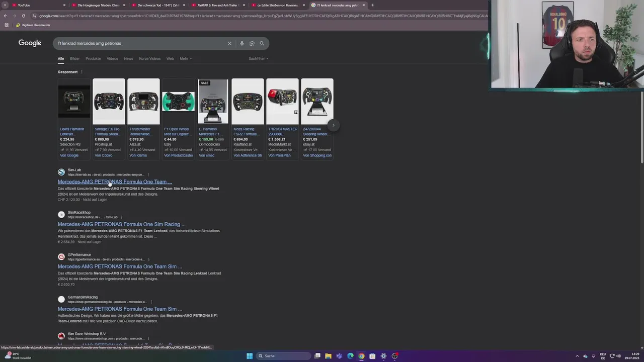This screenshot has width=644, height=362.
Task: Open the F1 Open Wheel Mod product
Action: tap(178, 118)
